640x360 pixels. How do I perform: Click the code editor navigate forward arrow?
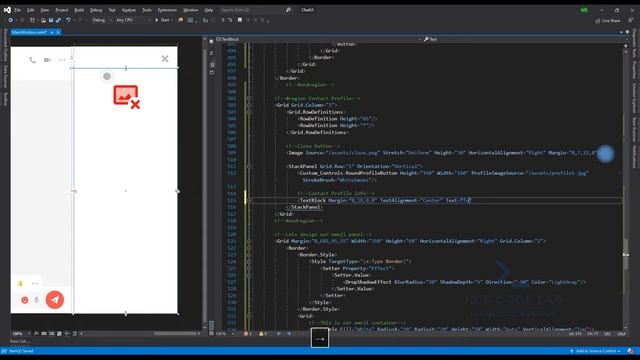[x=289, y=333]
